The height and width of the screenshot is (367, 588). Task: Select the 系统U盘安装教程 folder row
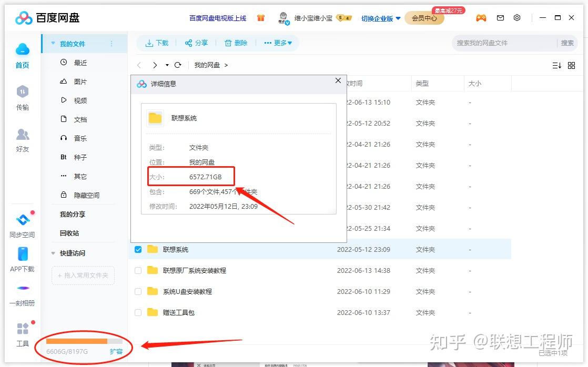321,291
